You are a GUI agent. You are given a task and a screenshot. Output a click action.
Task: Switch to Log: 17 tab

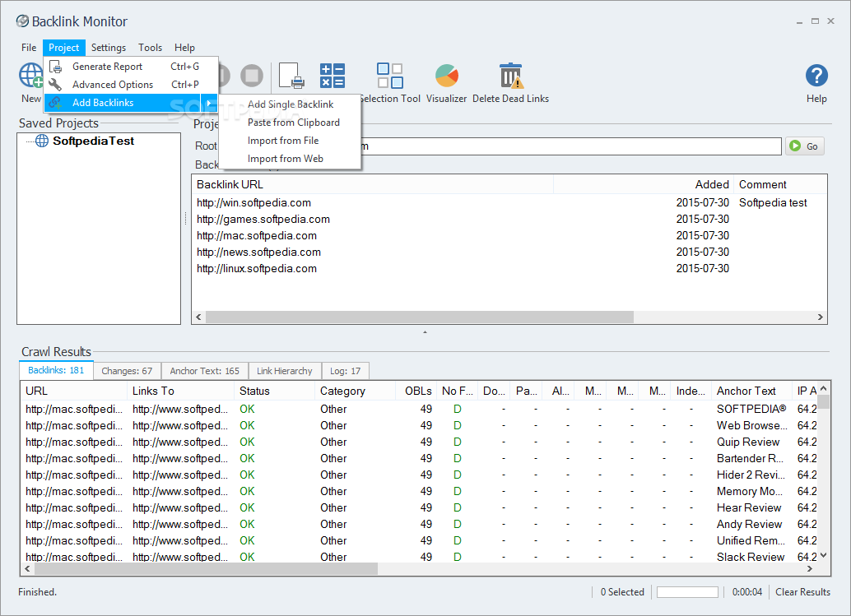point(345,371)
